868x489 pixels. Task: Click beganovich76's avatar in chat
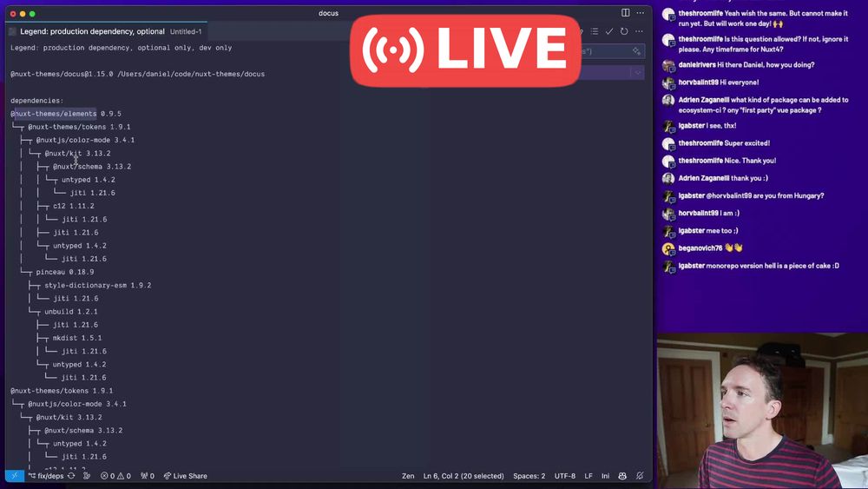tap(668, 248)
